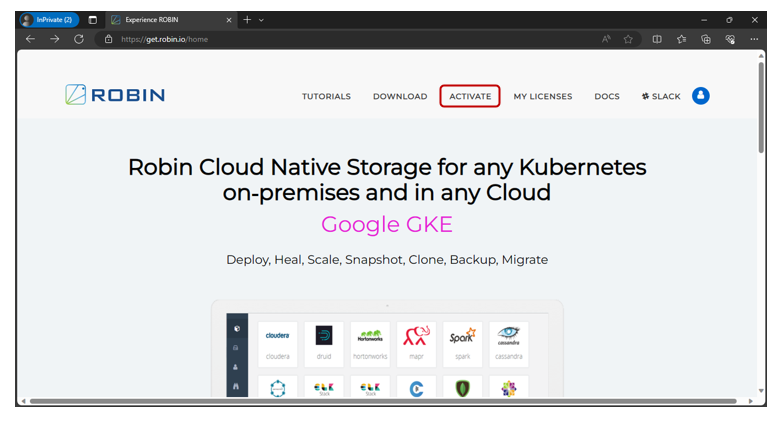Click the scroll down arrow
Viewport: 783px width, 421px height.
click(761, 391)
